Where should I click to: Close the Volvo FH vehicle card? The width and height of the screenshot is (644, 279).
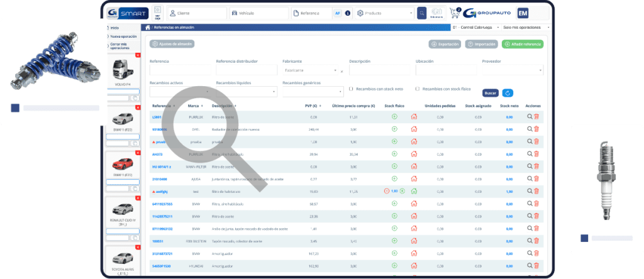138,56
